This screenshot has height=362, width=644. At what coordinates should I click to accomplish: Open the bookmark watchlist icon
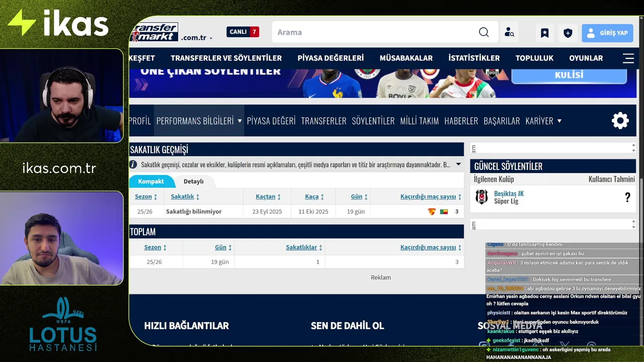click(x=544, y=33)
